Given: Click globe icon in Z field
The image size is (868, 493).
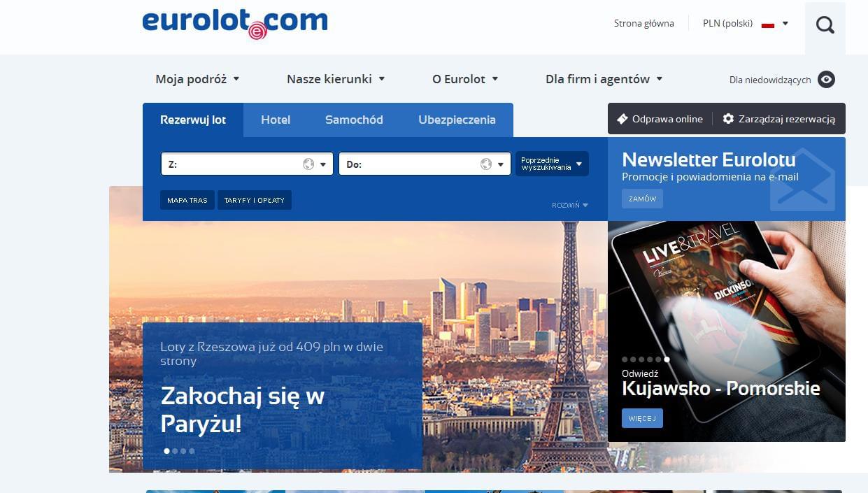Looking at the screenshot, I should [x=308, y=164].
